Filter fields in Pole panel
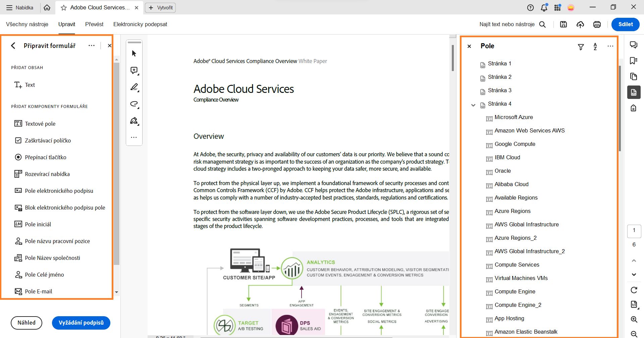This screenshot has height=338, width=644. click(x=581, y=47)
